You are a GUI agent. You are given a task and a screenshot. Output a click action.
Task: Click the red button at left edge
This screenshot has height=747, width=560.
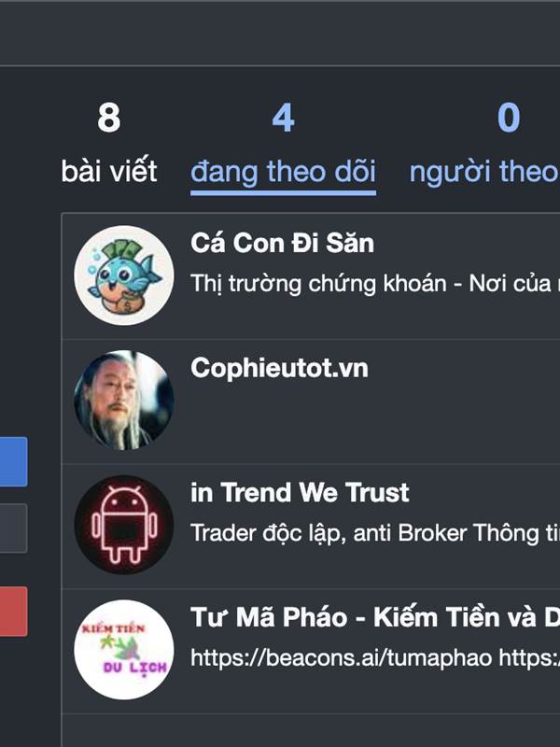point(13,612)
